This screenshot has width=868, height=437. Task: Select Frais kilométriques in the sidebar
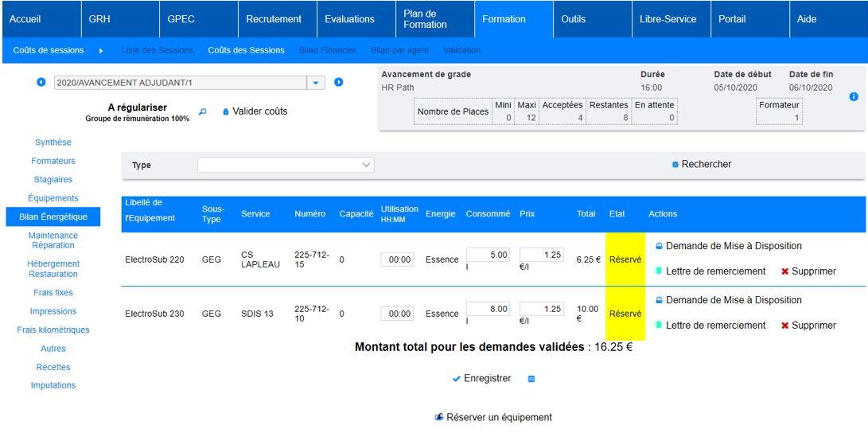[53, 330]
